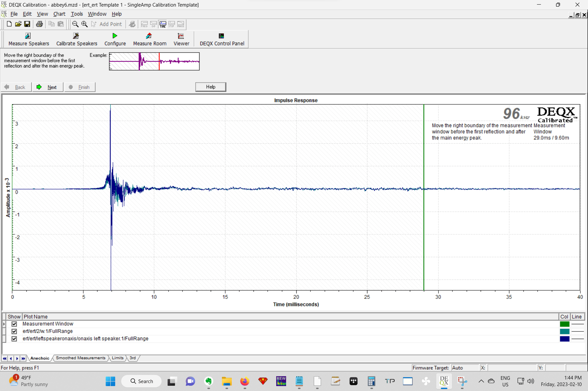Open the taskbar volume control
The height and width of the screenshot is (391, 588).
(x=531, y=381)
